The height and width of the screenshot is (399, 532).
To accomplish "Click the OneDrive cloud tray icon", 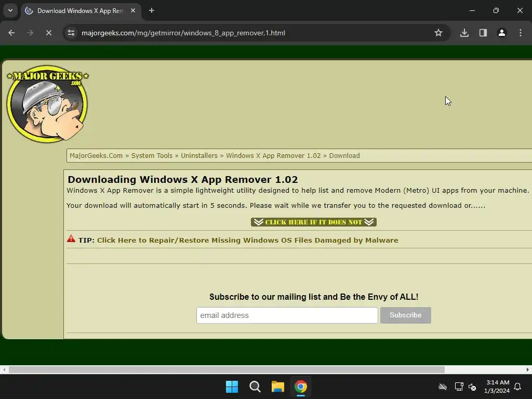I will click(x=443, y=387).
